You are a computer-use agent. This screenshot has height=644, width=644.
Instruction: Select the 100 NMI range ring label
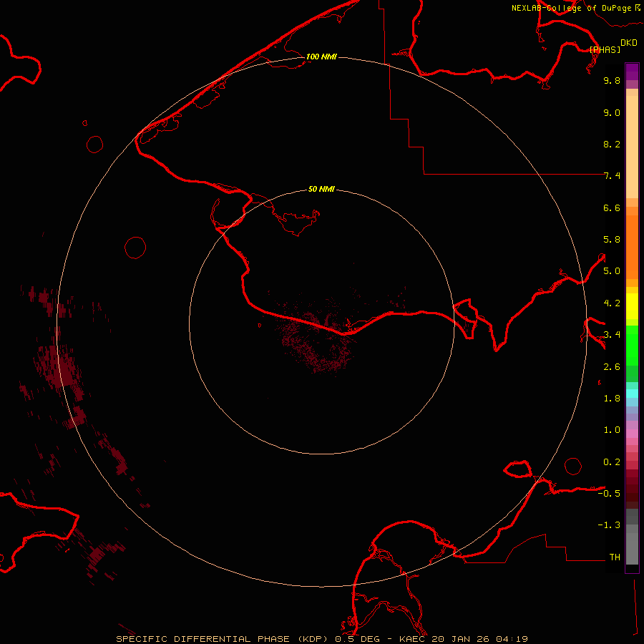(321, 57)
